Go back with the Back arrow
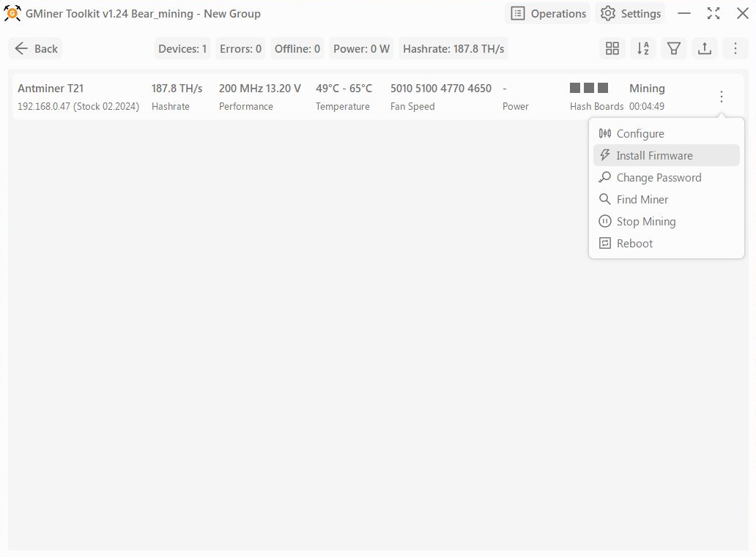Image resolution: width=756 pixels, height=557 pixels. pyautogui.click(x=36, y=48)
